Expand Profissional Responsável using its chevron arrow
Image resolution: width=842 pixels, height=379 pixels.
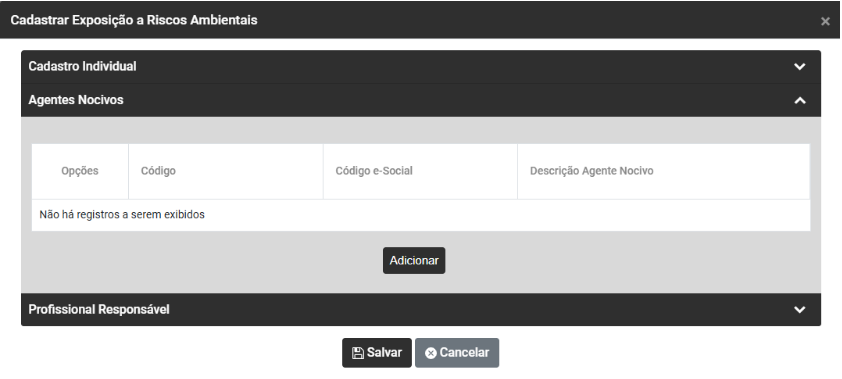800,310
